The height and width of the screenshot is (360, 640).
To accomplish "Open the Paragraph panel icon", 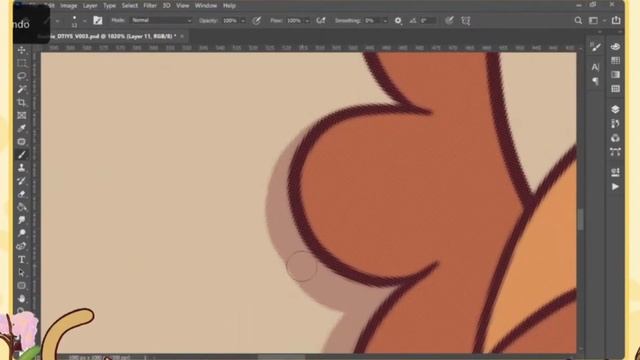I will [x=596, y=81].
